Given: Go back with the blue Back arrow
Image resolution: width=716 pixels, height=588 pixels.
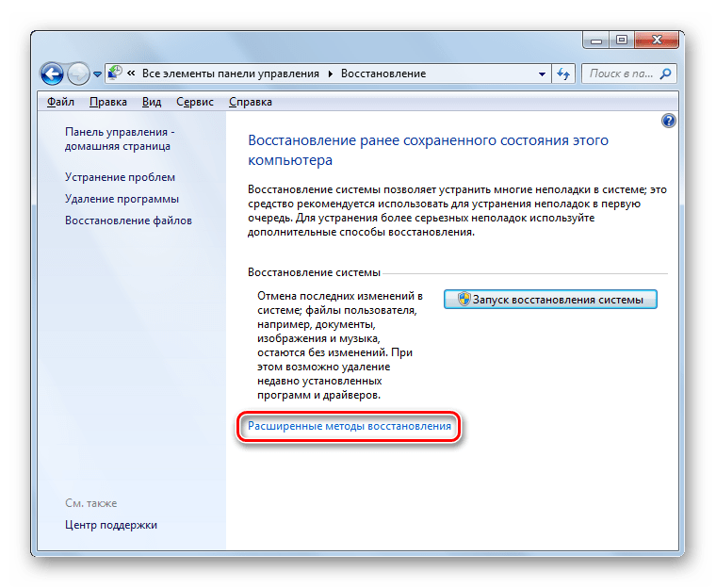Looking at the screenshot, I should [x=52, y=73].
